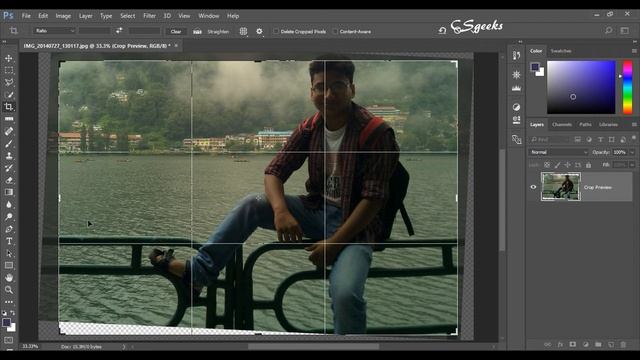
Task: Open the Adjustments panel icon
Action: [x=516, y=107]
